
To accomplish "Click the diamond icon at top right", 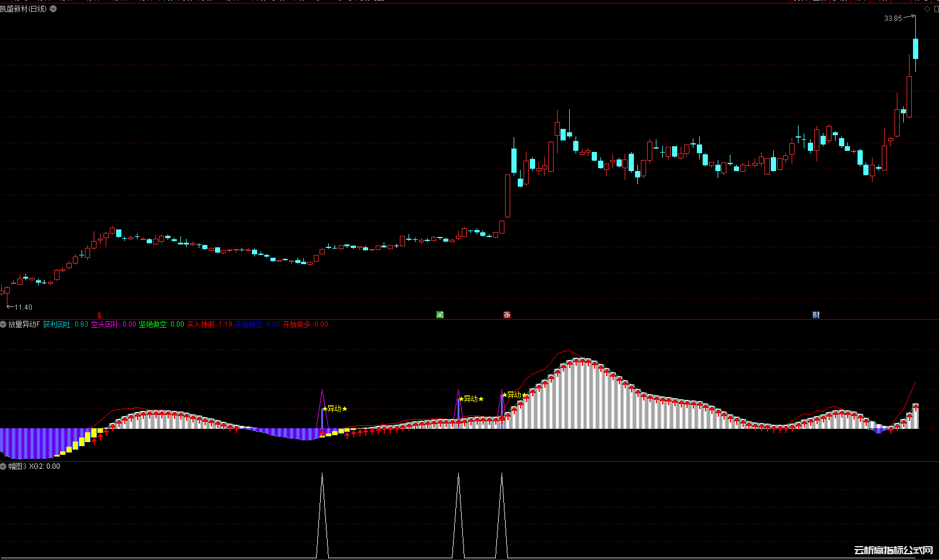I will click(927, 9).
